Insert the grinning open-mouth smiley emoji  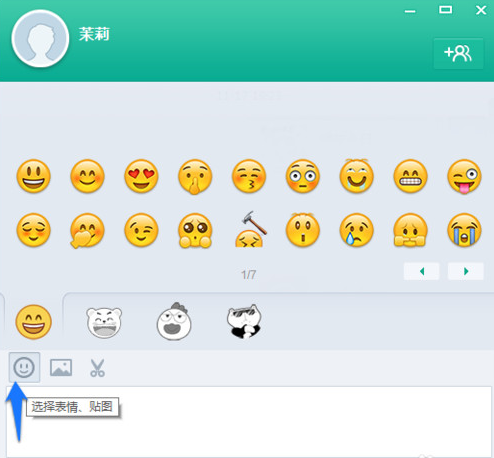(34, 176)
